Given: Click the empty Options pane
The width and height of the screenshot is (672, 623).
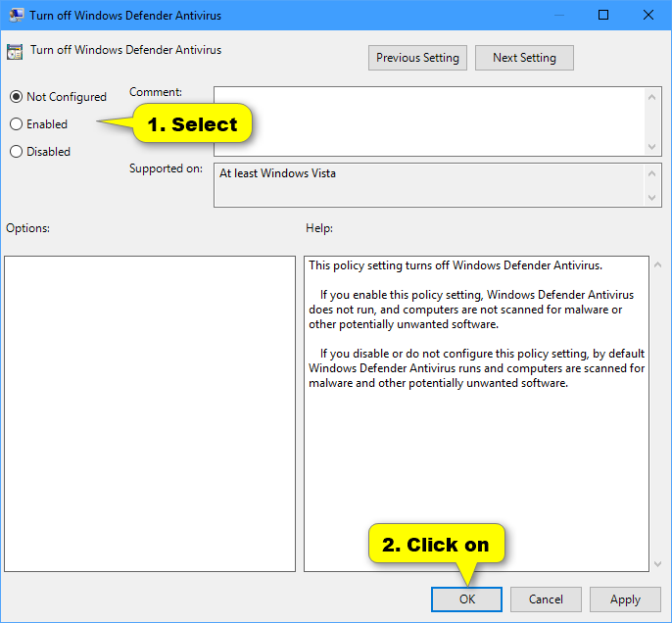Looking at the screenshot, I should [x=150, y=414].
